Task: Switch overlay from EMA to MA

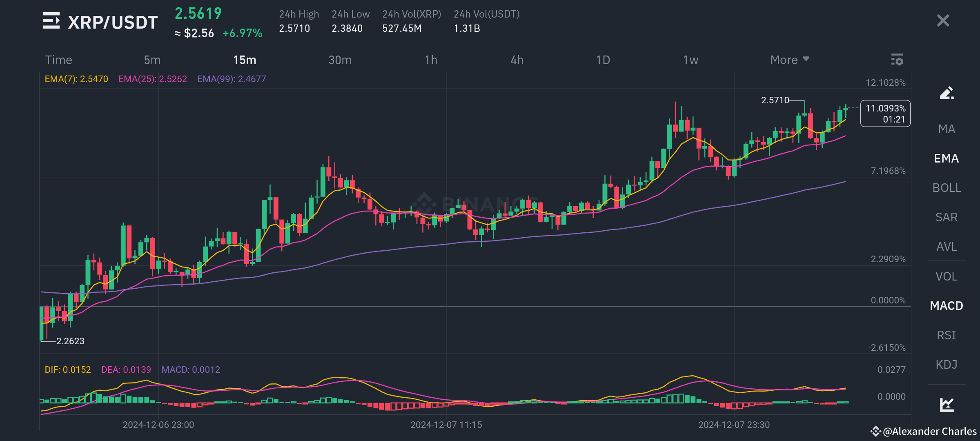Action: [x=947, y=129]
